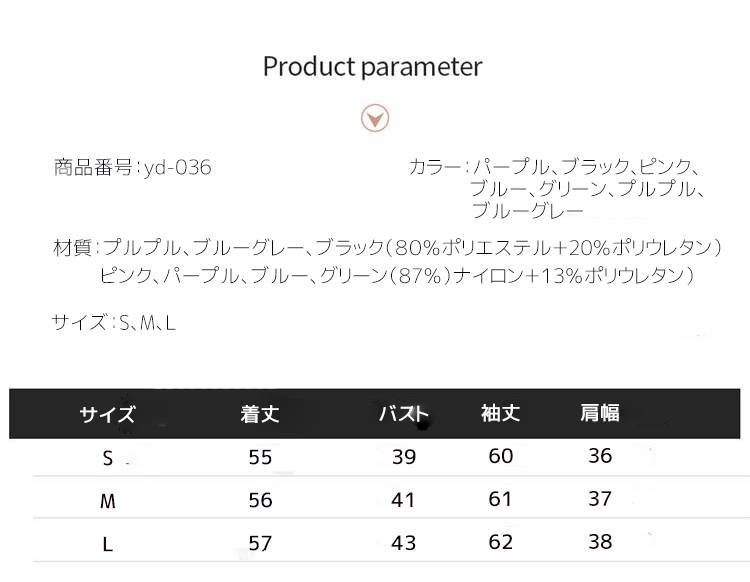Click the Product parameter heading

tap(372, 67)
